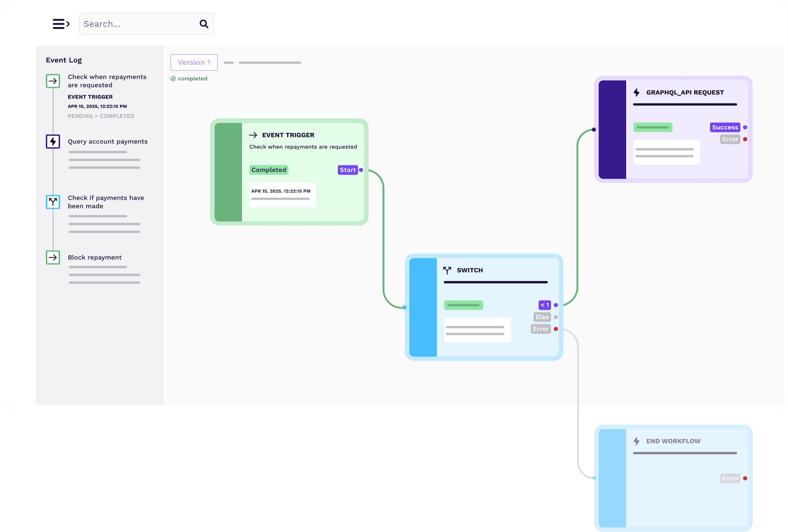Screen dimensions: 788x532
Task: Click the completed status checkmark
Action: pyautogui.click(x=173, y=78)
